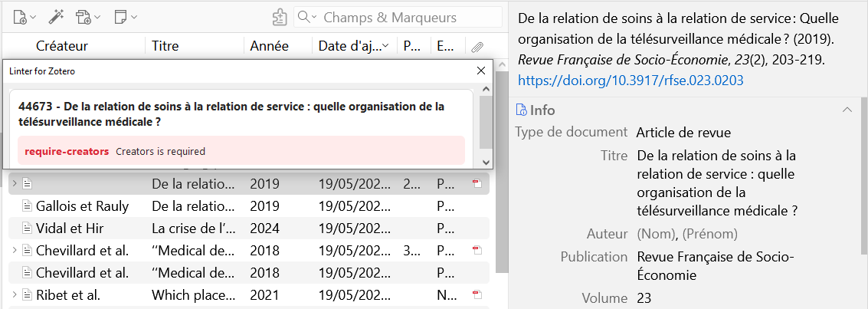This screenshot has width=868, height=309.
Task: Sort by the E… column header
Action: click(x=445, y=46)
